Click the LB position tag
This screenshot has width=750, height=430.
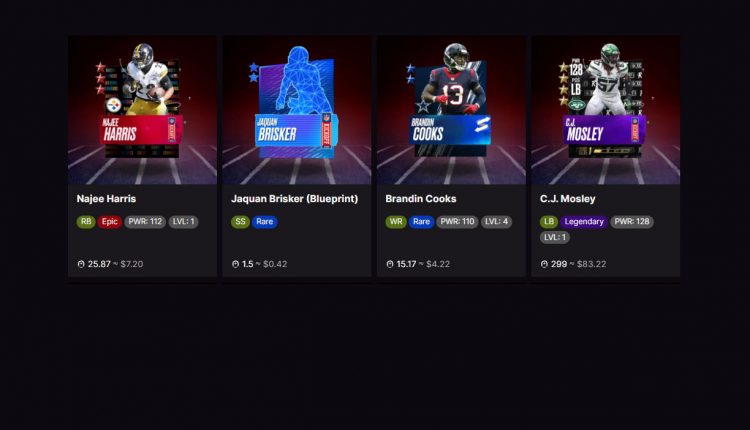[x=549, y=221]
